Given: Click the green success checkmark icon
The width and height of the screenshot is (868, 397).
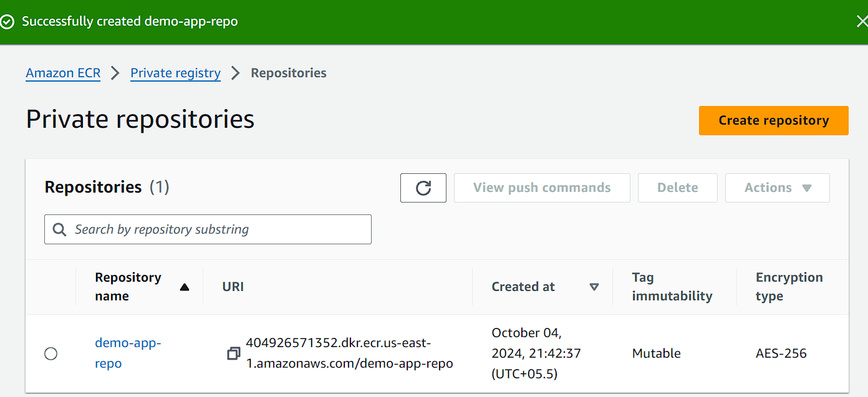Looking at the screenshot, I should (x=7, y=22).
